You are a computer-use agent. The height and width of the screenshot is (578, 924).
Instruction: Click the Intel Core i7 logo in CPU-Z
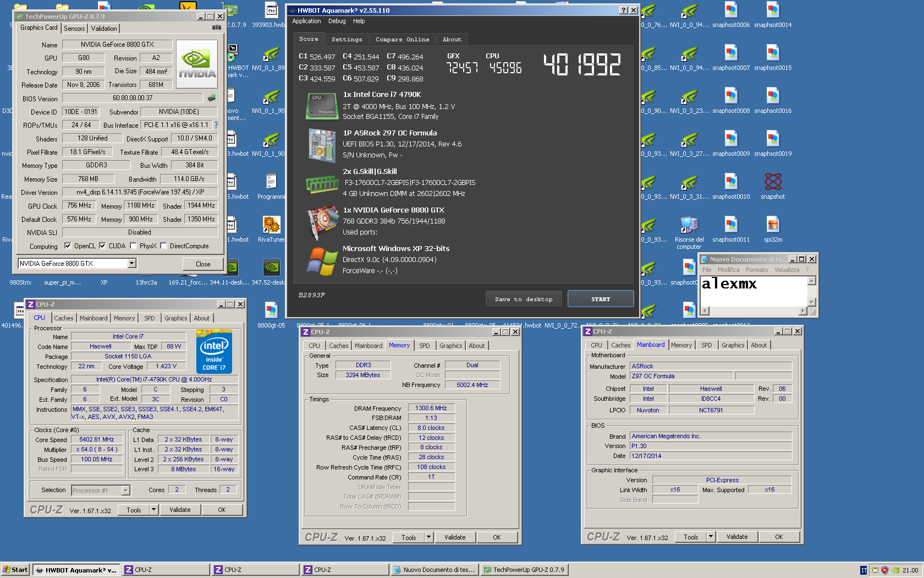click(x=214, y=352)
